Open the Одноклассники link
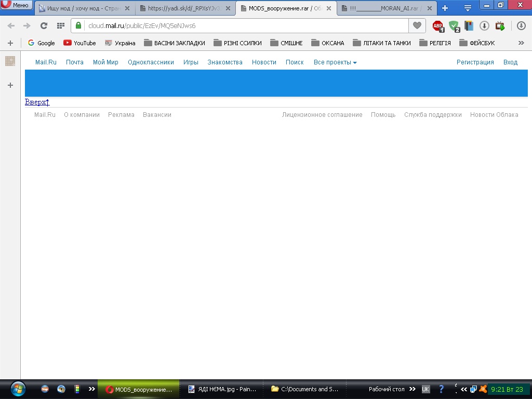532x399 pixels. [x=151, y=62]
